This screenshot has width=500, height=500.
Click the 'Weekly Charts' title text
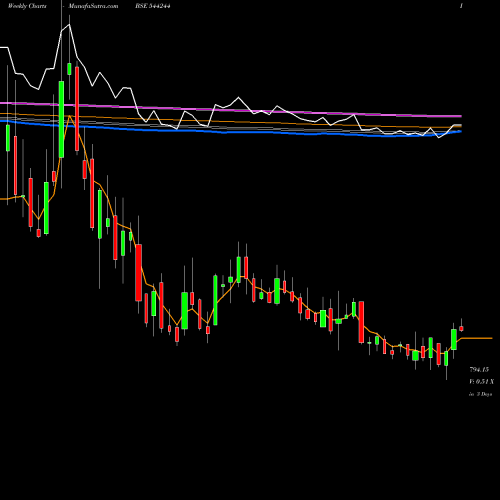pyautogui.click(x=27, y=6)
